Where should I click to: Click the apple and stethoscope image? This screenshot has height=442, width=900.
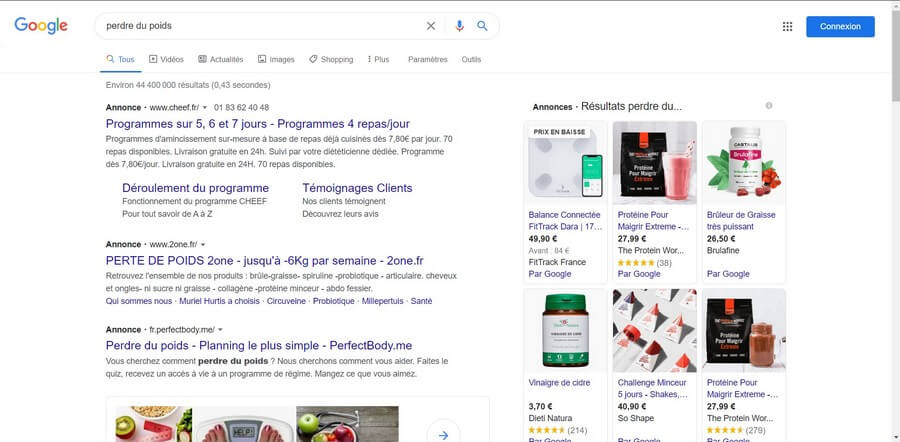(347, 424)
